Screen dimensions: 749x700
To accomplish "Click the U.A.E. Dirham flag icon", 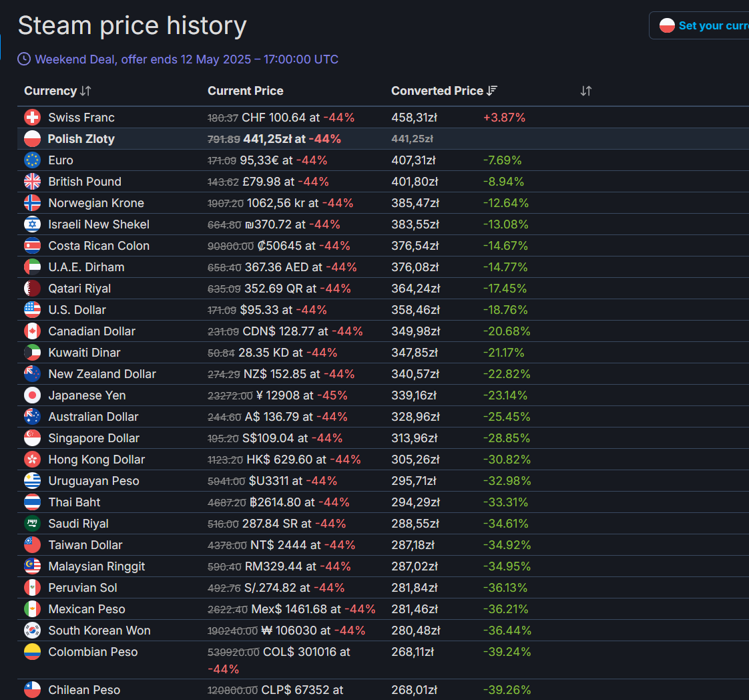I will pyautogui.click(x=33, y=267).
